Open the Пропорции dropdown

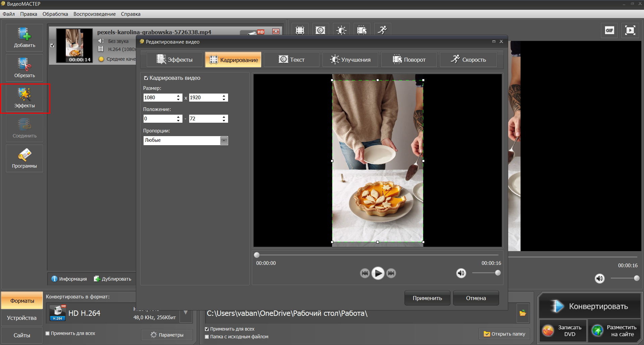pyautogui.click(x=224, y=140)
